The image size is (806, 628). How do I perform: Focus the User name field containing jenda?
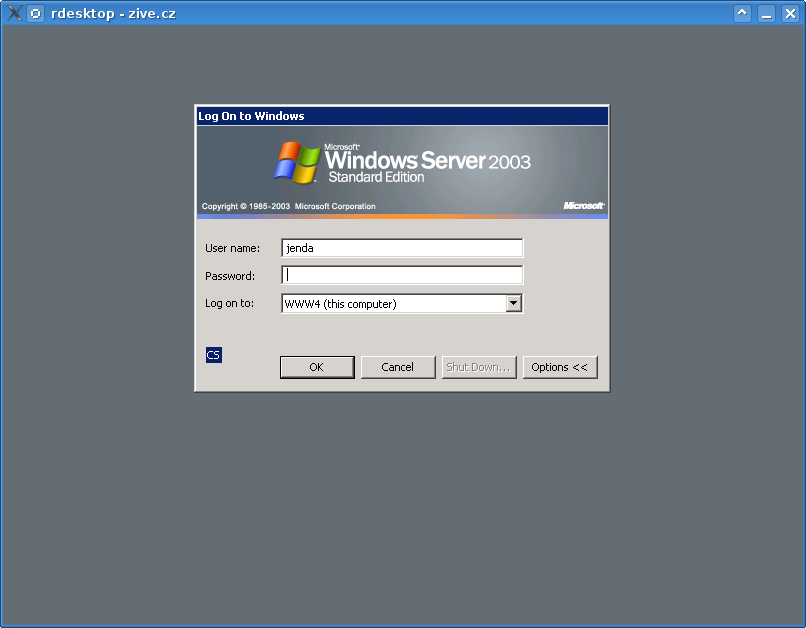tap(402, 248)
